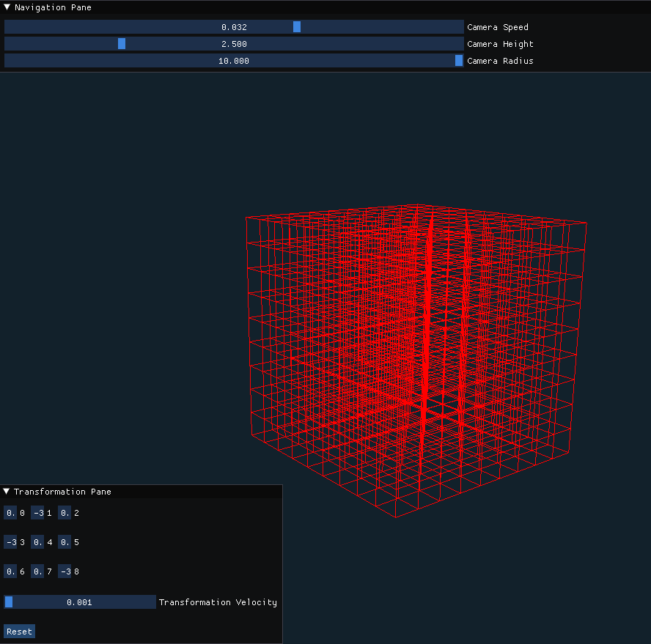
Task: Select matrix input field labeled 5
Action: pos(65,542)
